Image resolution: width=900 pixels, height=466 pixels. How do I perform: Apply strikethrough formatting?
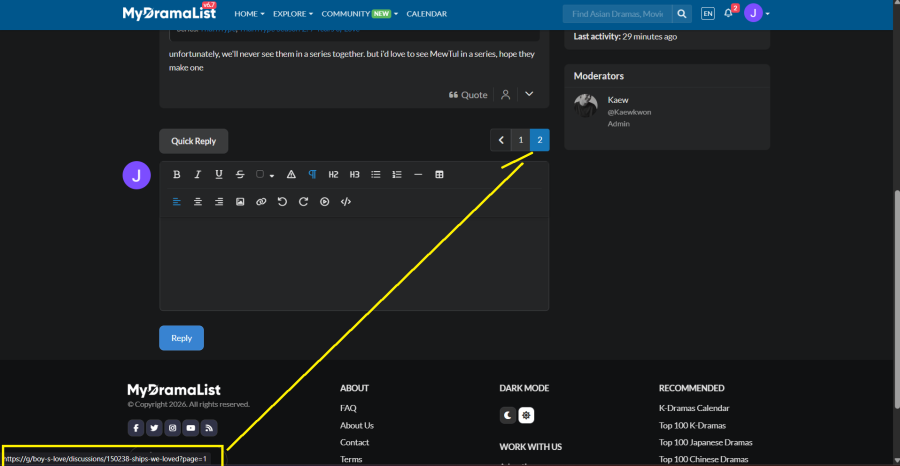(x=240, y=174)
